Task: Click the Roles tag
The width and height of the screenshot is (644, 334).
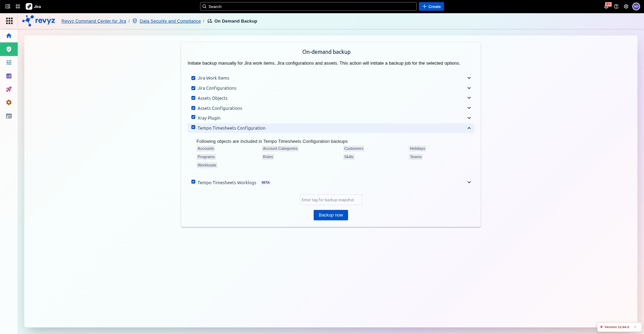Action: pyautogui.click(x=268, y=157)
